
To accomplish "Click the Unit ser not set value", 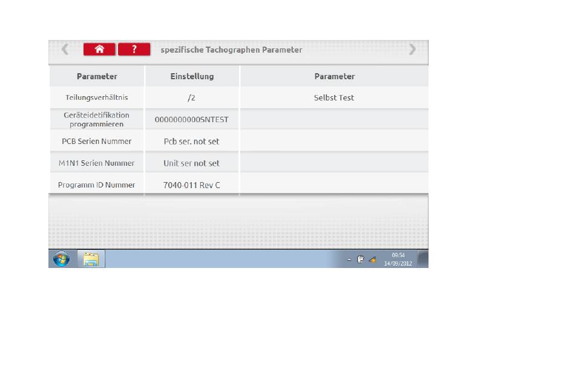I will [x=191, y=163].
